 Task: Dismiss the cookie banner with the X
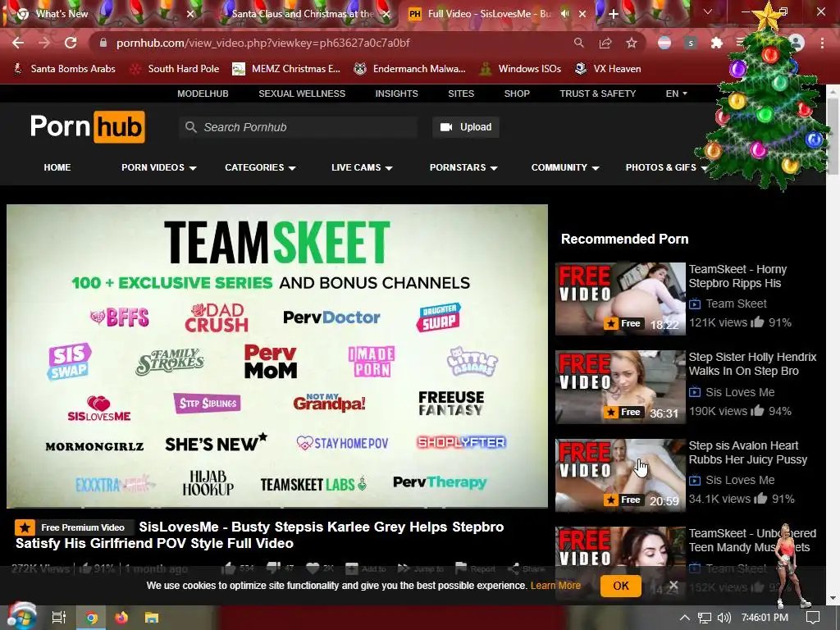pos(673,585)
